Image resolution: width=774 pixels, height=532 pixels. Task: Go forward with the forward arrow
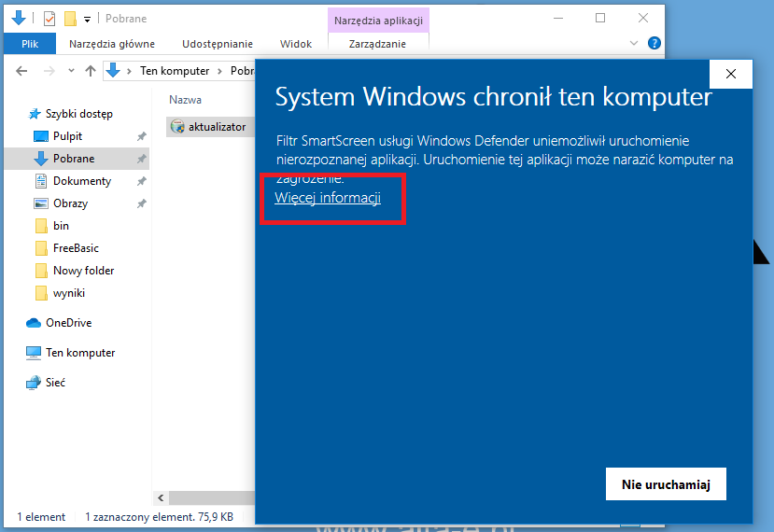click(x=49, y=71)
